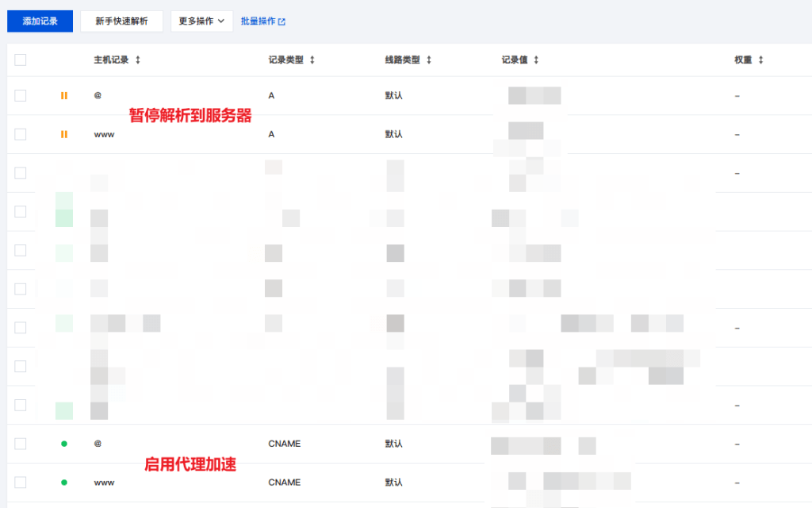
Task: Click the sort icon beside 线路类型 header
Action: tap(428, 60)
